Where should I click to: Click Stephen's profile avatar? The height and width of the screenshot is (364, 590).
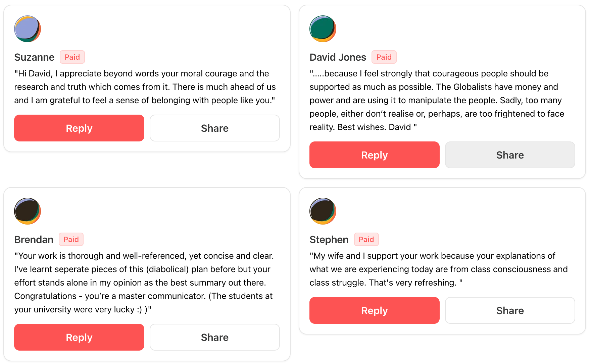[x=323, y=211]
